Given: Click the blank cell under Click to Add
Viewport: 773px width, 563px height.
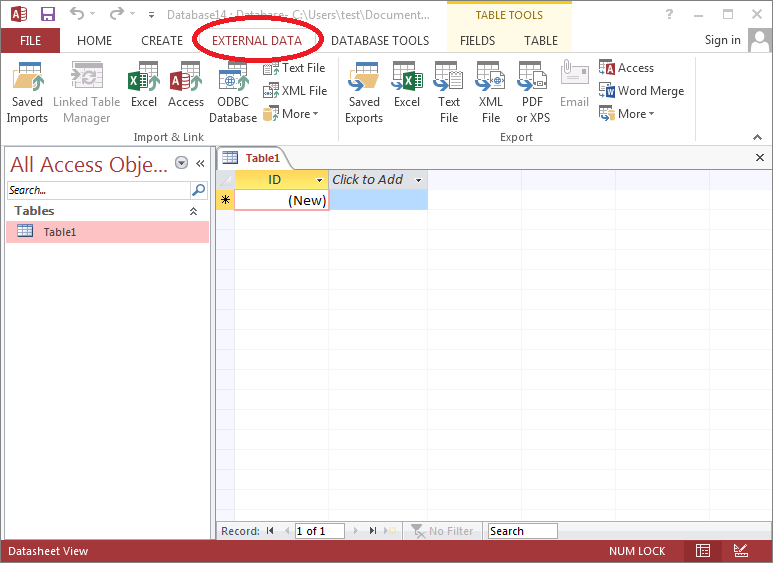Looking at the screenshot, I should (378, 200).
